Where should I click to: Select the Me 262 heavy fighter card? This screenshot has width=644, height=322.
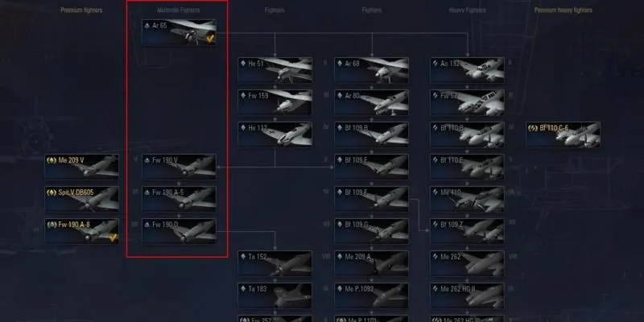pos(467,263)
